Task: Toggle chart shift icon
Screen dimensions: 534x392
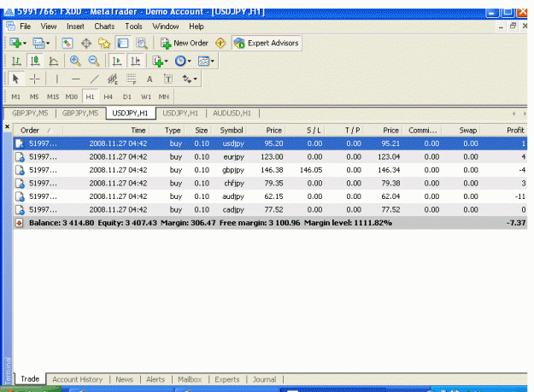Action: point(136,61)
